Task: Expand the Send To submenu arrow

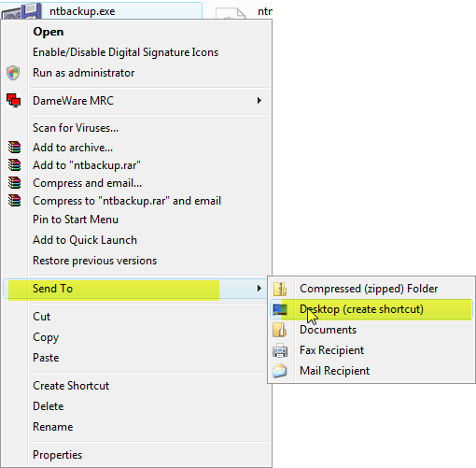Action: coord(259,289)
